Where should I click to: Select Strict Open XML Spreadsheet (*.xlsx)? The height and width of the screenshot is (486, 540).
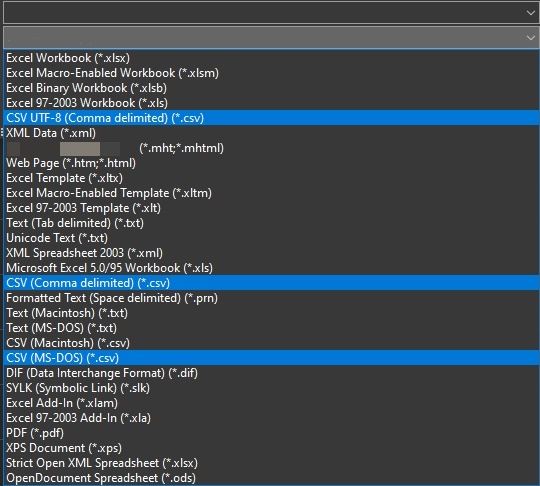pyautogui.click(x=271, y=463)
